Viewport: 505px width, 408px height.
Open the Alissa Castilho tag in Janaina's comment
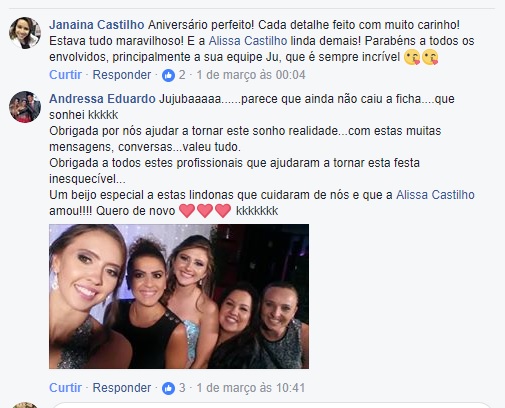248,41
